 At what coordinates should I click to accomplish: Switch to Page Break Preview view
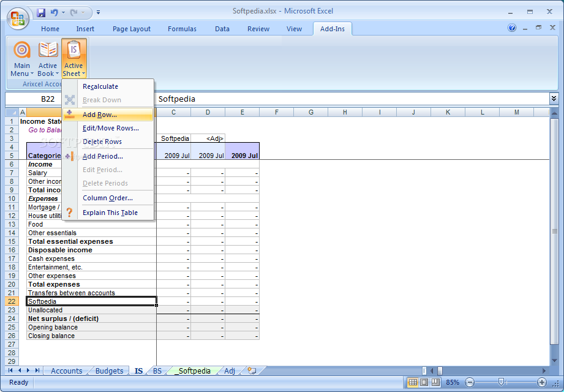point(435,382)
